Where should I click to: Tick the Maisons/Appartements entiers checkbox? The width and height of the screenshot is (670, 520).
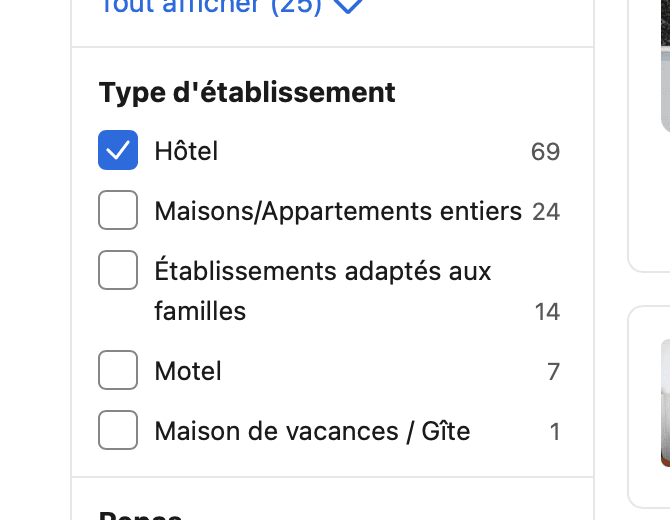pyautogui.click(x=118, y=210)
